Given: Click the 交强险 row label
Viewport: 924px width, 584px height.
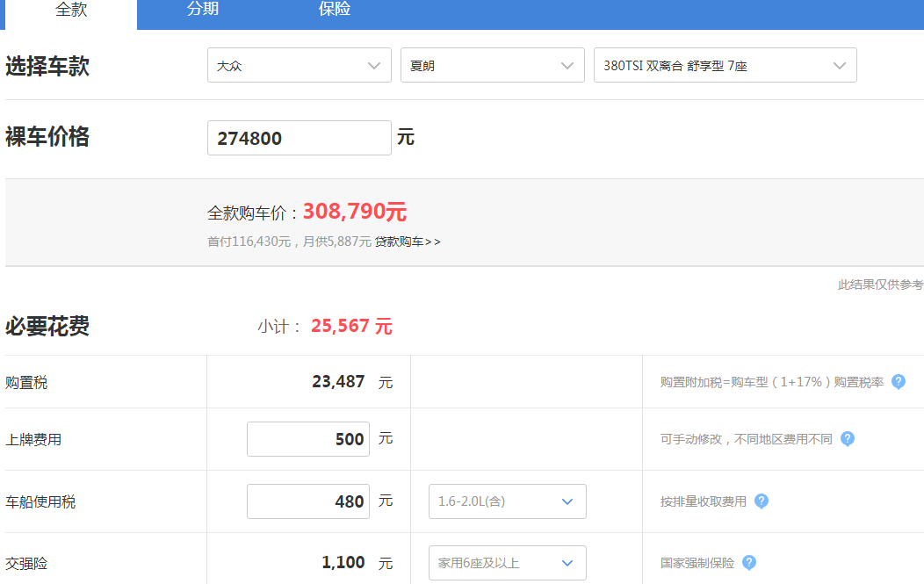Looking at the screenshot, I should [26, 564].
